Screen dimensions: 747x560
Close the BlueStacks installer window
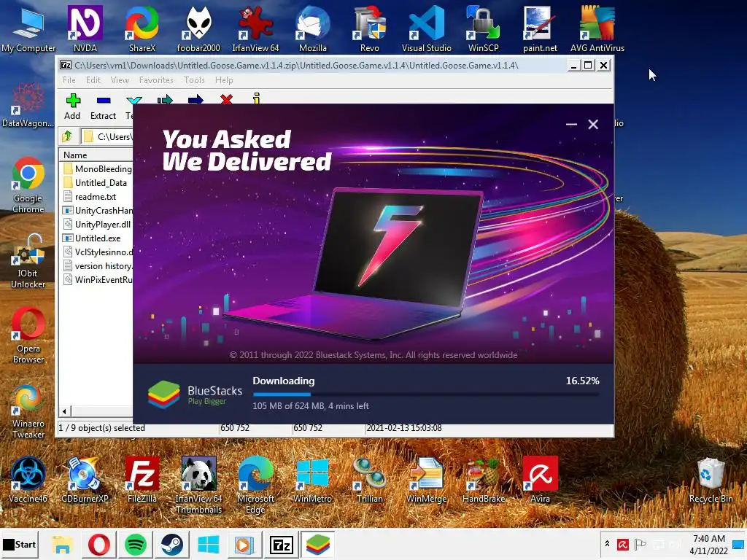(x=593, y=124)
